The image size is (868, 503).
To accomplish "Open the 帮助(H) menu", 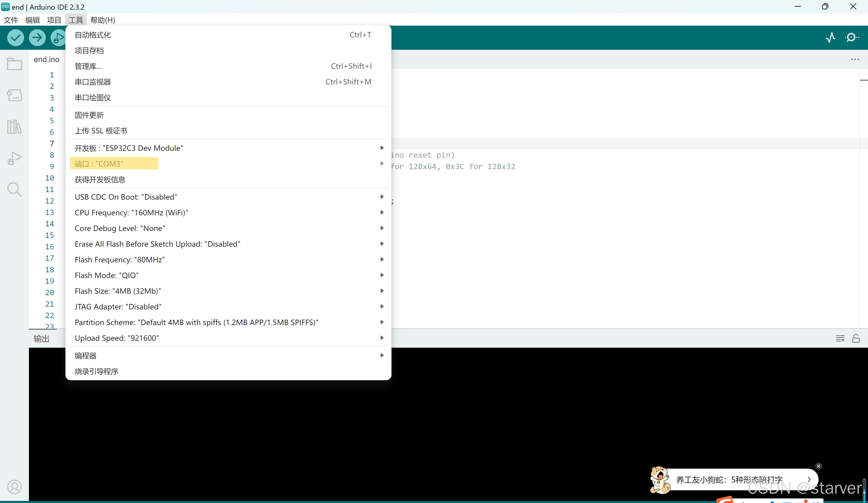I will coord(103,20).
